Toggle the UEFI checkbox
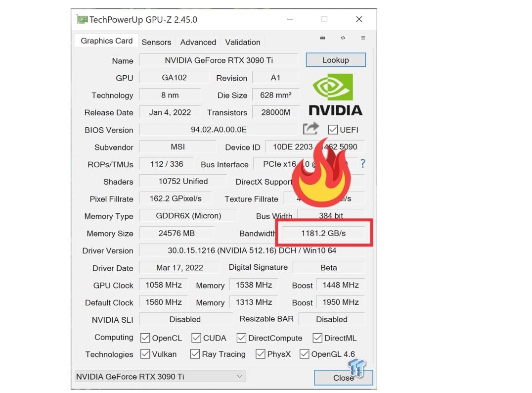 [x=333, y=130]
